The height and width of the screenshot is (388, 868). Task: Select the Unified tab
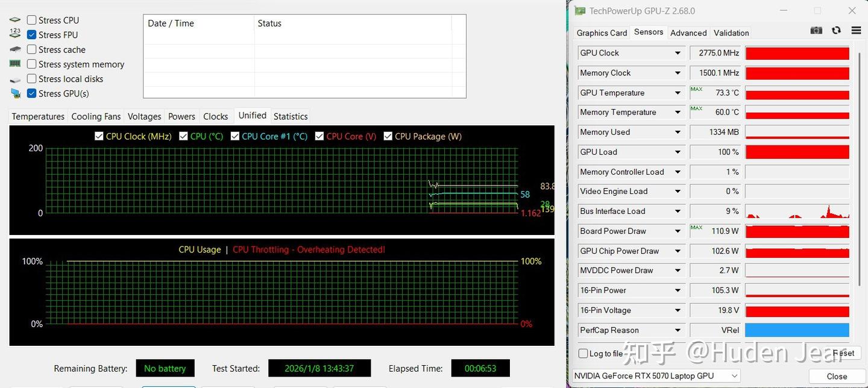pyautogui.click(x=252, y=115)
